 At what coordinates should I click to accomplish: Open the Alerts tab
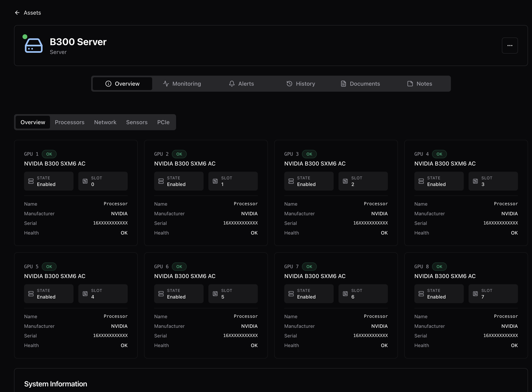(241, 83)
